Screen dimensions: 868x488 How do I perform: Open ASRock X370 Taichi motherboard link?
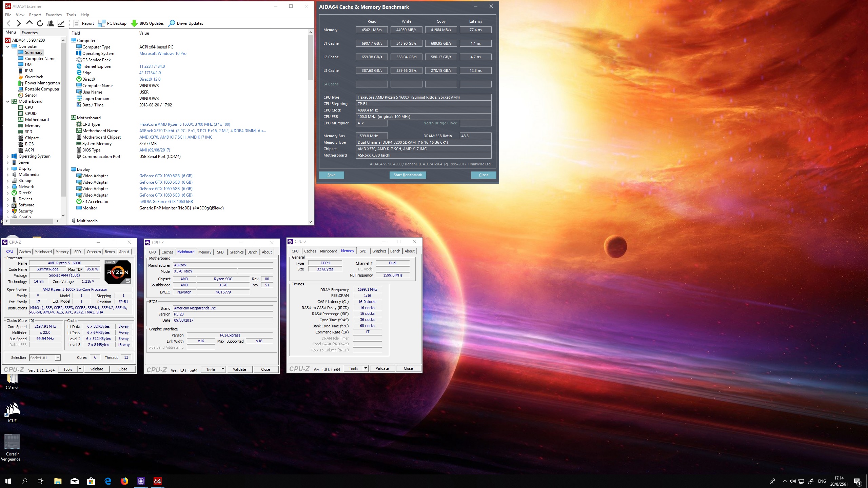click(202, 131)
